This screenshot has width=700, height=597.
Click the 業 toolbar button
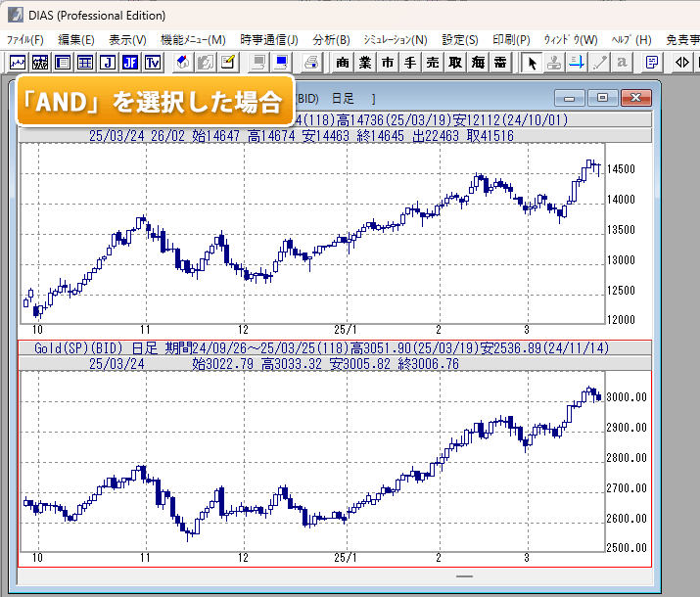(x=365, y=63)
